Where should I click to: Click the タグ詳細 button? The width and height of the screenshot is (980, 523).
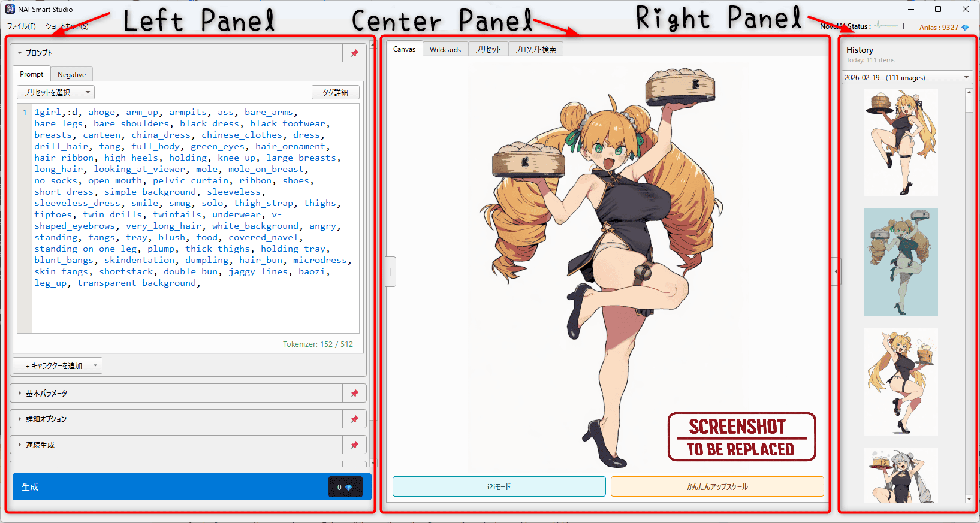pyautogui.click(x=336, y=92)
